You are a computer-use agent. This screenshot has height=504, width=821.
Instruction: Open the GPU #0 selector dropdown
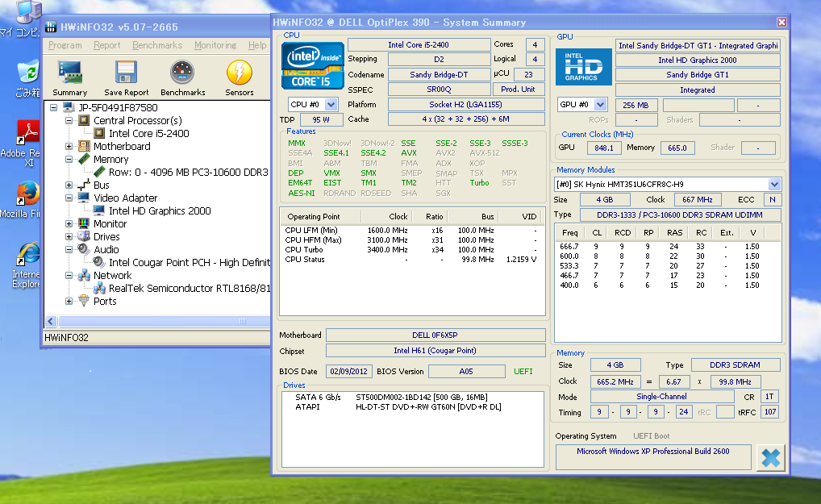click(x=600, y=105)
